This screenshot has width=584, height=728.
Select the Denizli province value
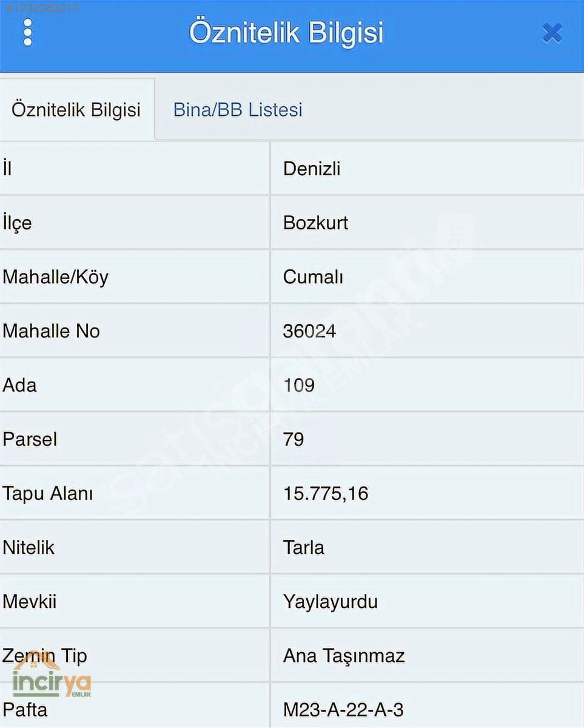(x=312, y=169)
